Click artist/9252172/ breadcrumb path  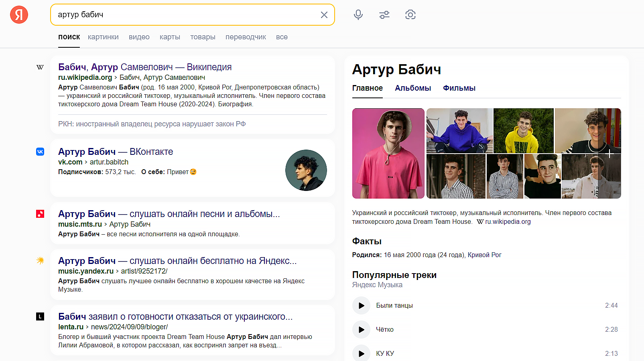[x=144, y=271]
